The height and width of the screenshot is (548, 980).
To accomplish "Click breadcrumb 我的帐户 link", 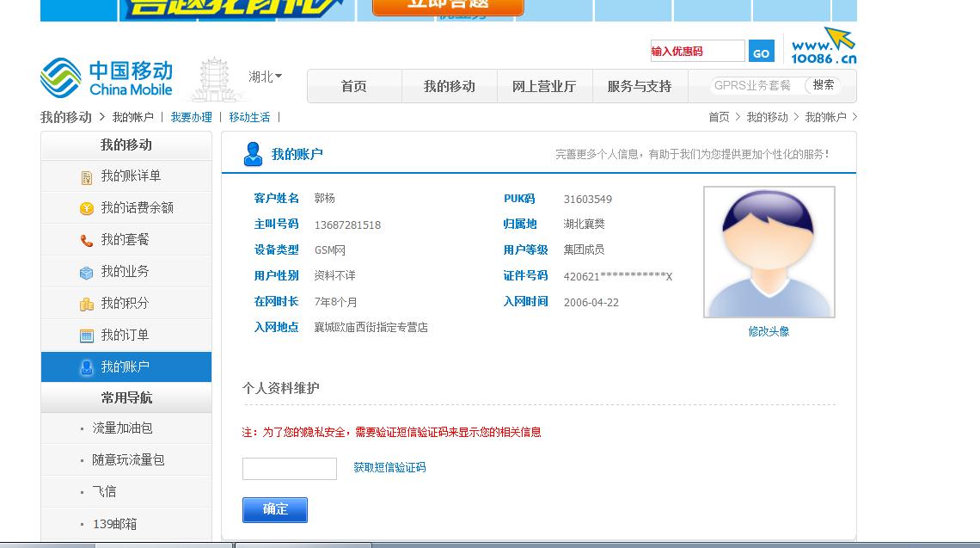I will [x=825, y=117].
